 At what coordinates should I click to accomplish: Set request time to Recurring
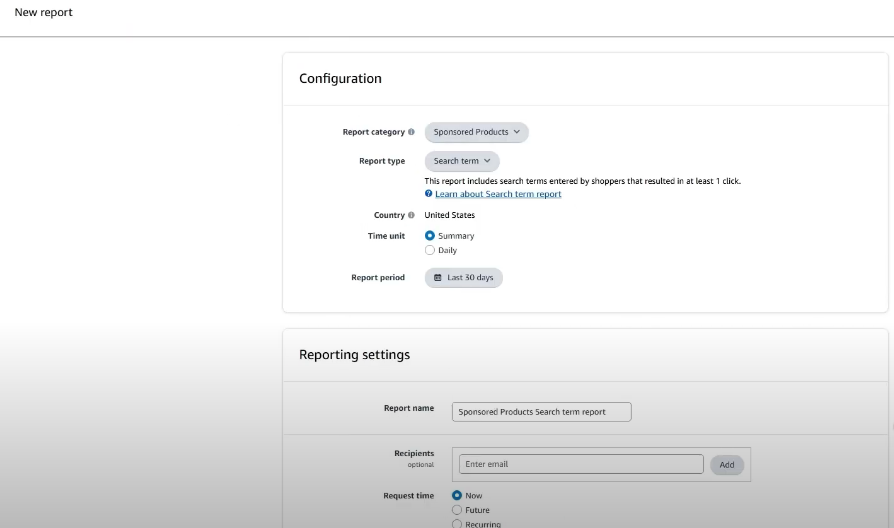tap(458, 524)
